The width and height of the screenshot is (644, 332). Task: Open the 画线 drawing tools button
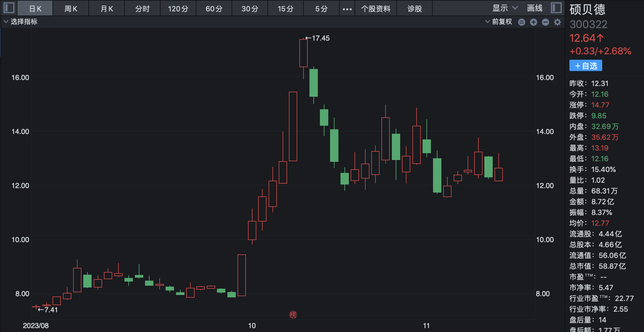pyautogui.click(x=534, y=8)
